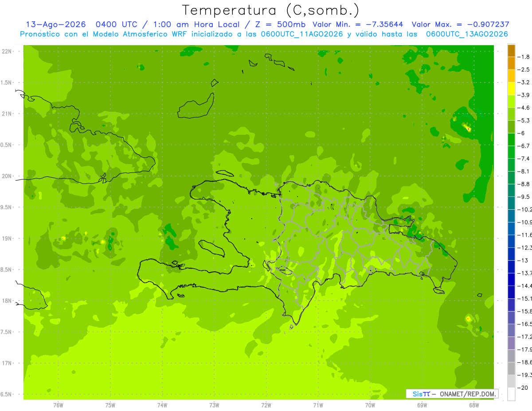Click the '70W' longitude label

[x=370, y=405]
